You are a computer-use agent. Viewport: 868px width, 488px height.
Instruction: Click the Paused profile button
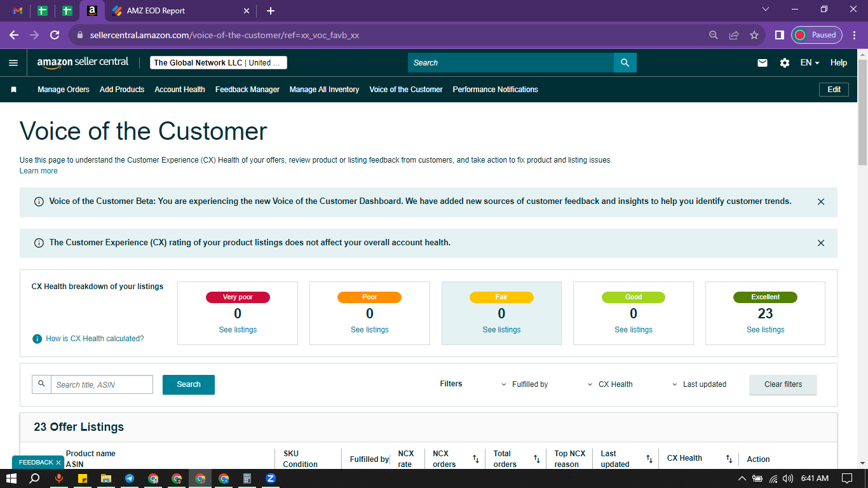pos(817,35)
